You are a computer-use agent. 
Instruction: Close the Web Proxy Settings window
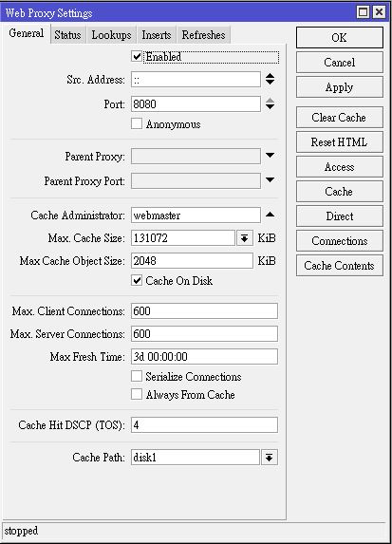coord(379,12)
